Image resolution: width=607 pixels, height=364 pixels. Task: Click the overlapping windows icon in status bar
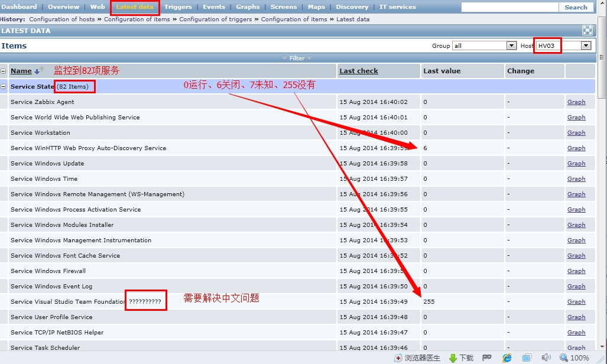(527, 358)
